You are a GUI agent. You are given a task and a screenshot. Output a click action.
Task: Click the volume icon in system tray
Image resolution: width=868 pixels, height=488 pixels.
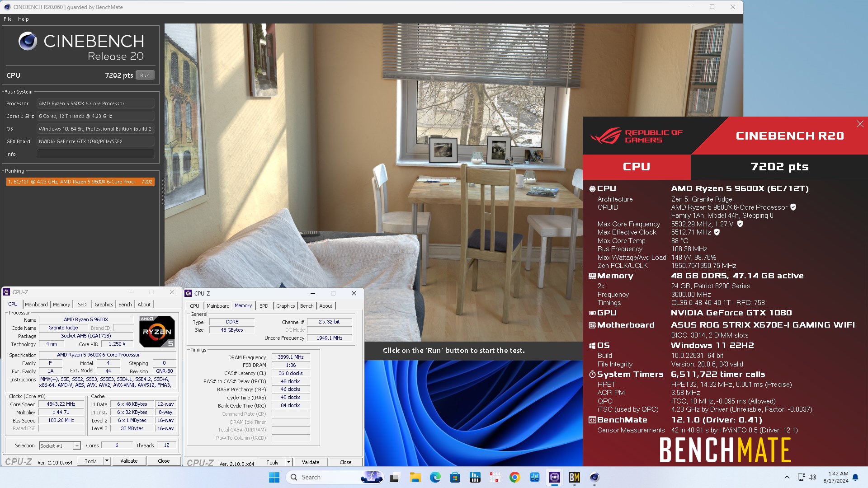pos(812,477)
